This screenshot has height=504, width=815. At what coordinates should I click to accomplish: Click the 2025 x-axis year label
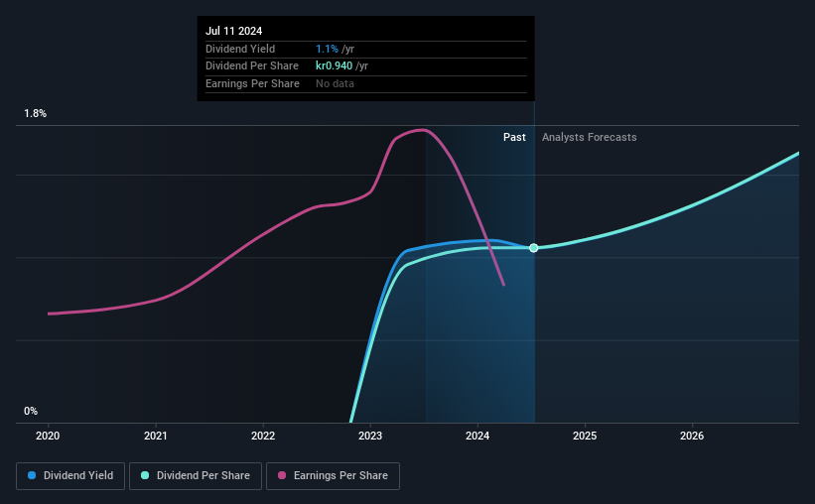tap(585, 436)
